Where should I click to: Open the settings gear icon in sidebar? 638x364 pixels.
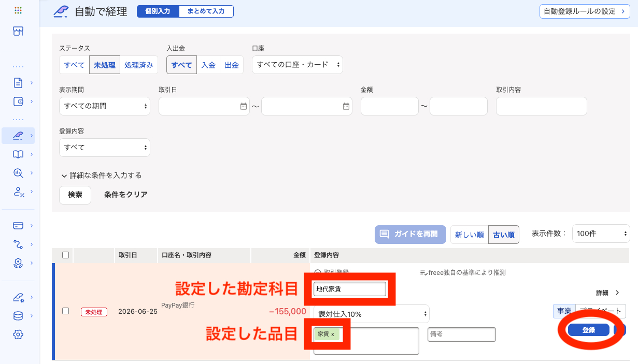(18, 334)
